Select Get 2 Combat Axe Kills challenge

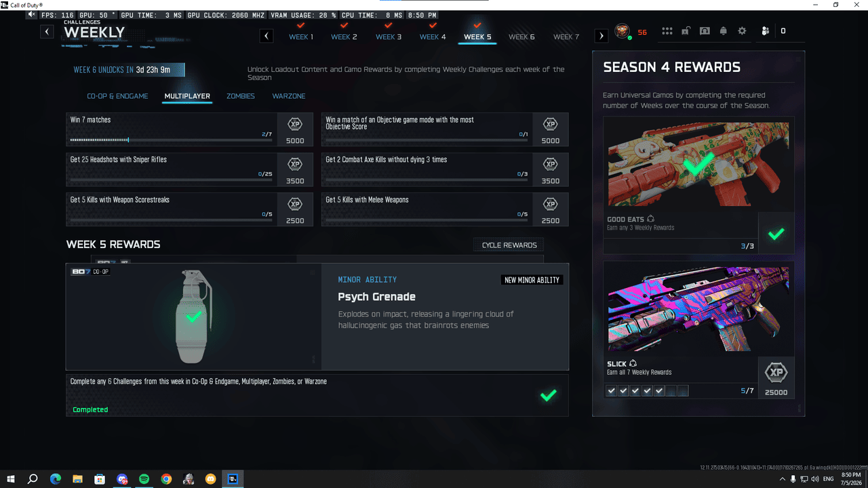(x=445, y=169)
